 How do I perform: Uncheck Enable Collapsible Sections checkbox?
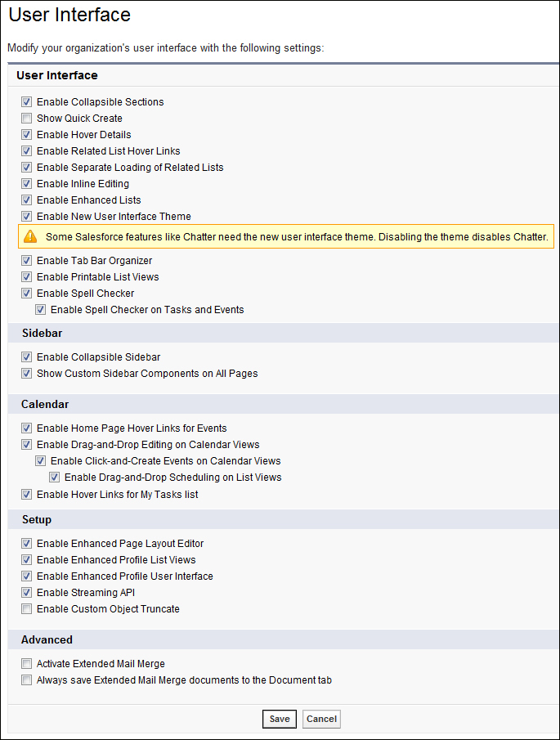click(x=26, y=102)
